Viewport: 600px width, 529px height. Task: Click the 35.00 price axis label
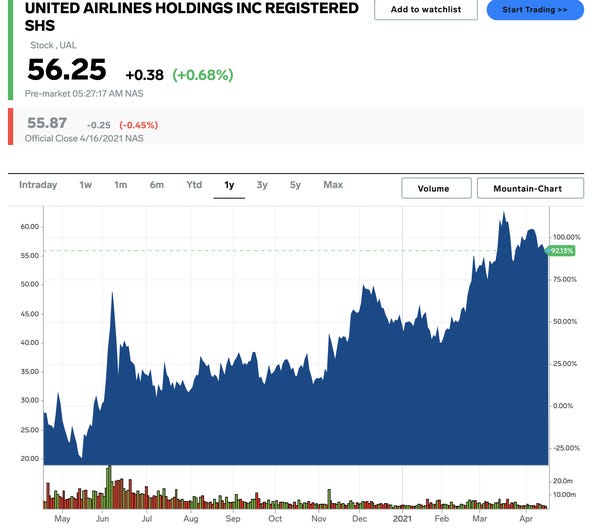click(30, 372)
